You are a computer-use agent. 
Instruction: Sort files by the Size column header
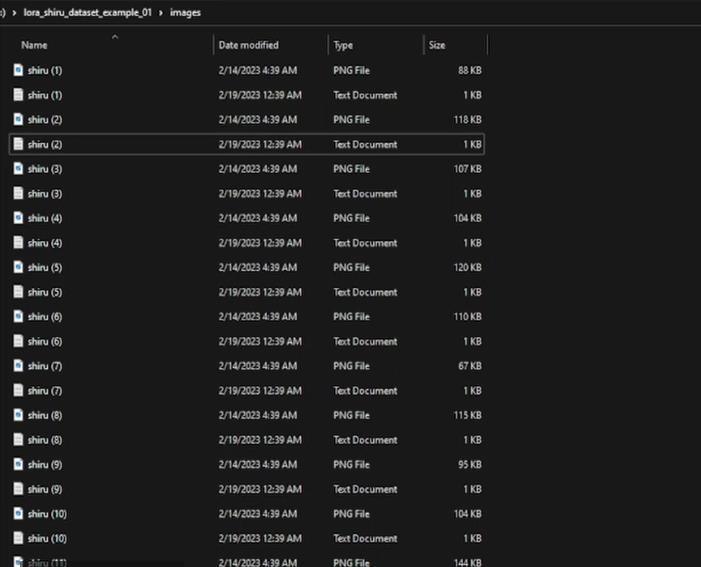[x=437, y=45]
